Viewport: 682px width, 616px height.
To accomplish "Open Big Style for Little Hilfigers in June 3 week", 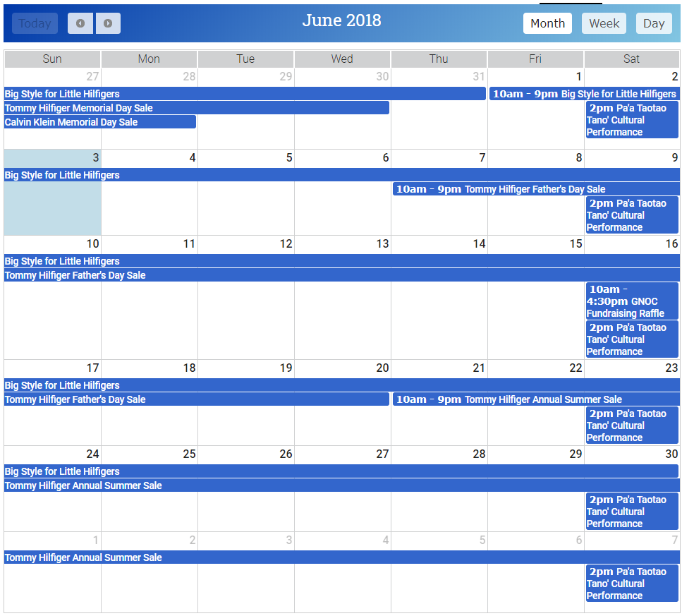I will pos(342,175).
